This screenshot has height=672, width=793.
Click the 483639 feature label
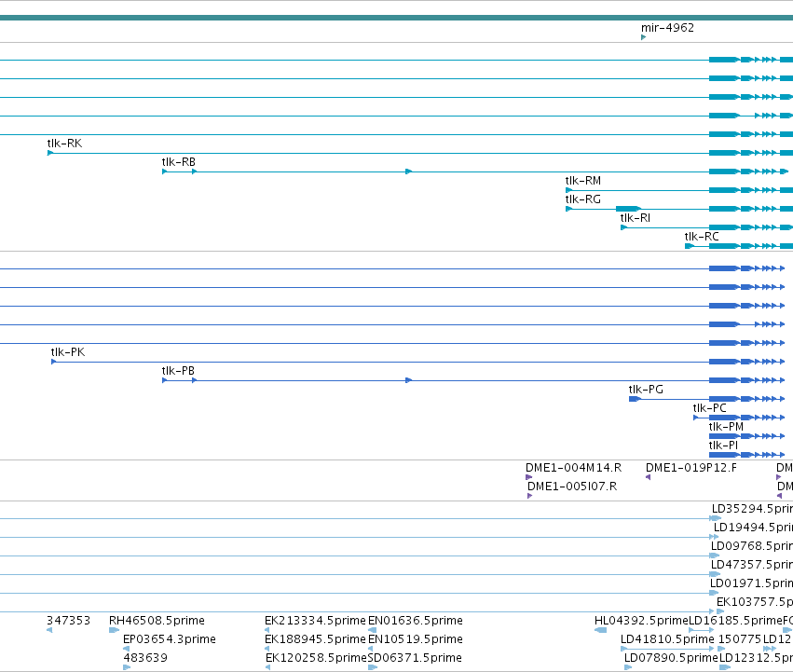(145, 658)
